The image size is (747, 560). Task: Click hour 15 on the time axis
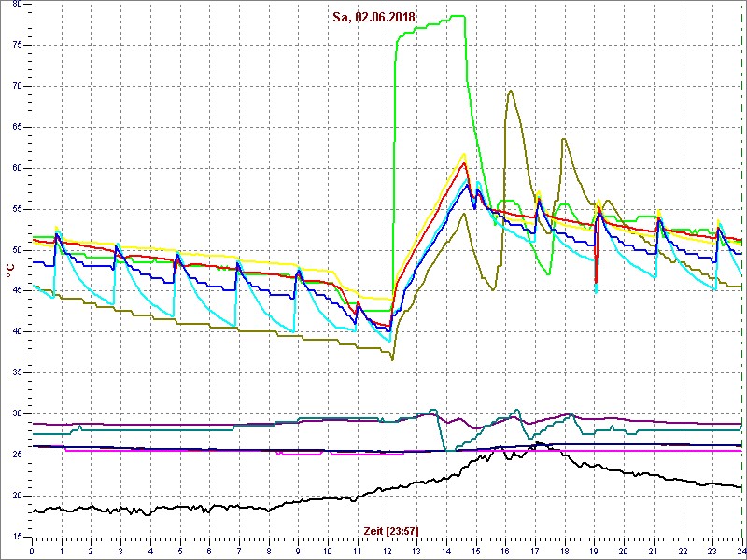coord(475,551)
